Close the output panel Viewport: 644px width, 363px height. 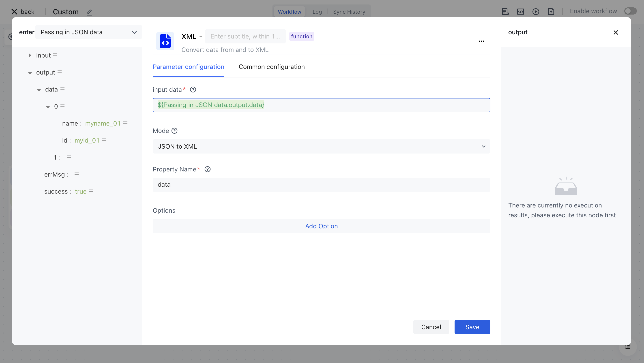616,32
